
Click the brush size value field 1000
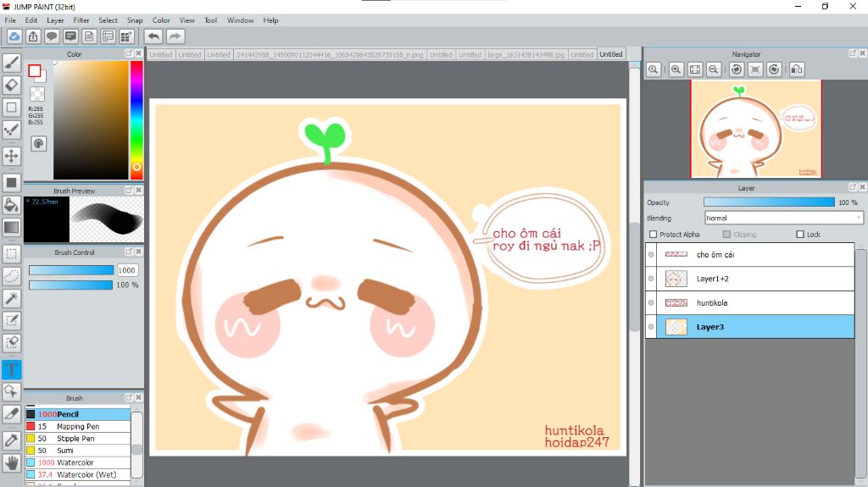(x=127, y=270)
